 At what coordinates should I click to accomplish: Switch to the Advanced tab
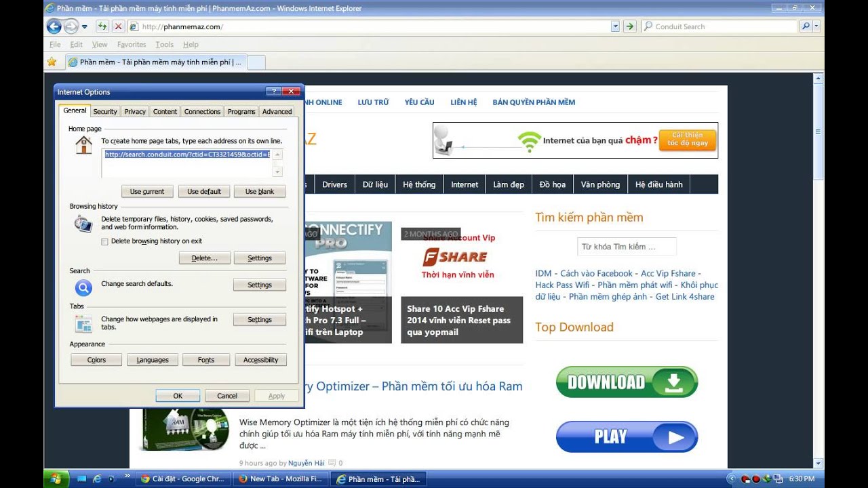tap(277, 112)
